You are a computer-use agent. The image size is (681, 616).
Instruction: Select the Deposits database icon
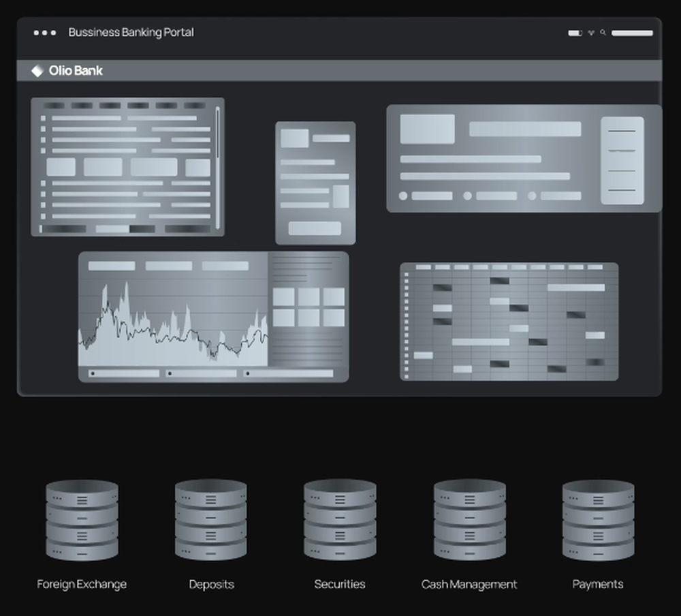[211, 521]
